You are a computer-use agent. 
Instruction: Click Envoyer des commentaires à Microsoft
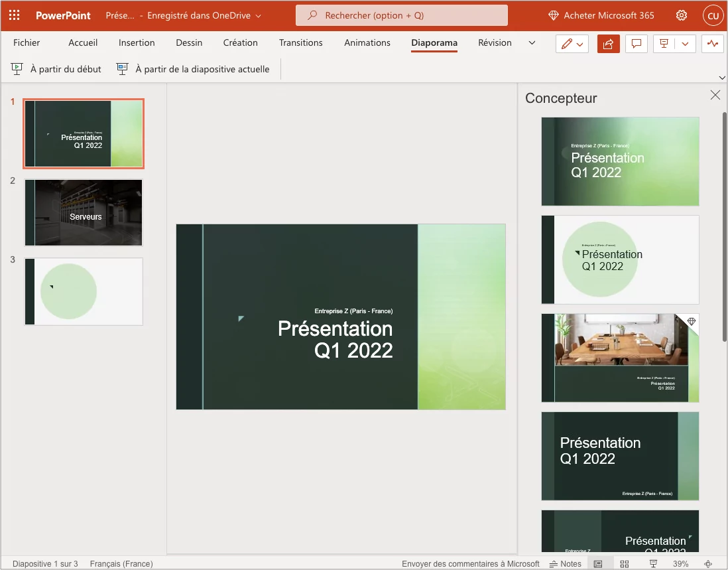[x=470, y=563]
